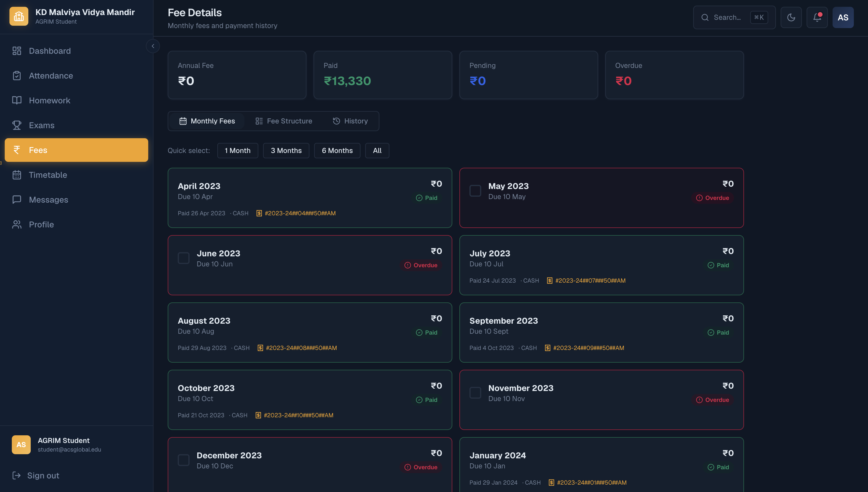This screenshot has height=492, width=868.
Task: Select the Fees sidebar item
Action: coord(76,150)
